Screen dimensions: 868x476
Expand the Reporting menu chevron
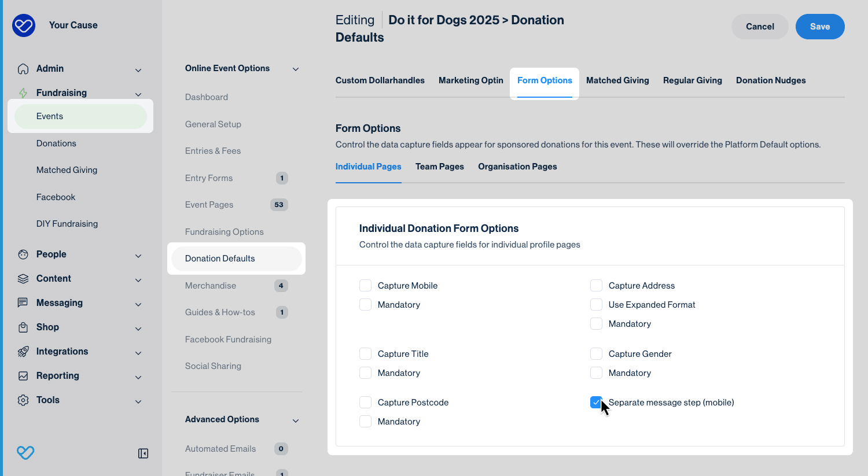138,377
